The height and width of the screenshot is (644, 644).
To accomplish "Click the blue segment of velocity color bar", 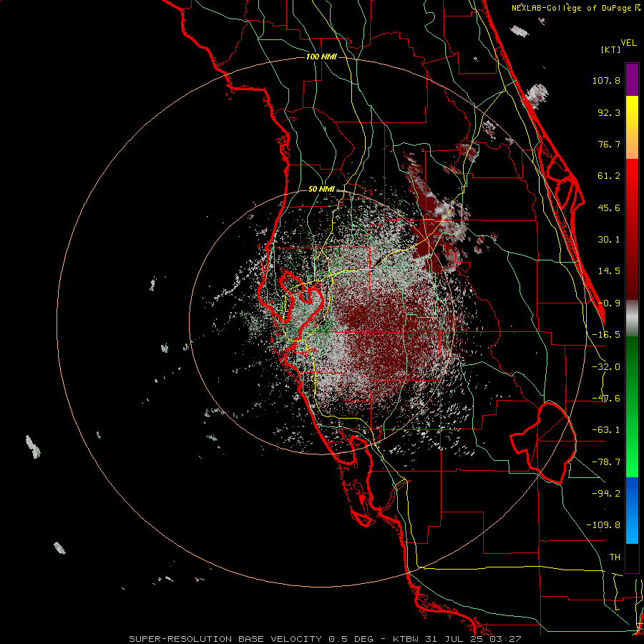I will [x=632, y=510].
